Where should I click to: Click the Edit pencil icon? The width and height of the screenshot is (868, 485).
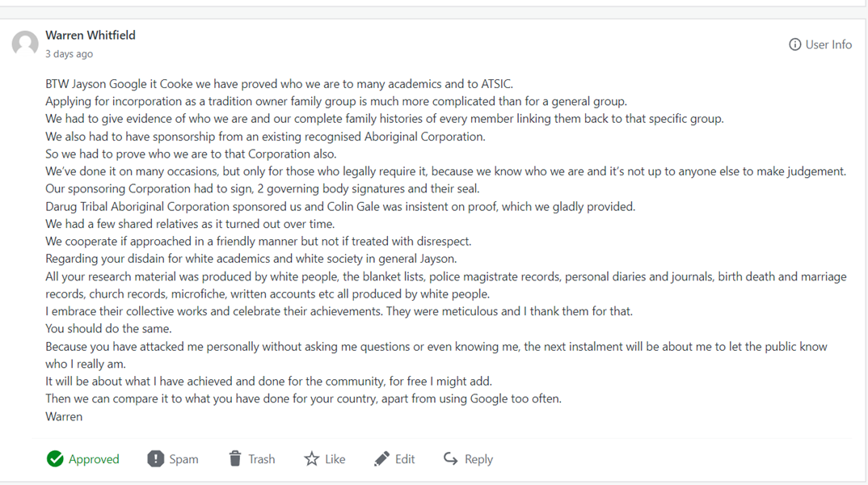(381, 459)
